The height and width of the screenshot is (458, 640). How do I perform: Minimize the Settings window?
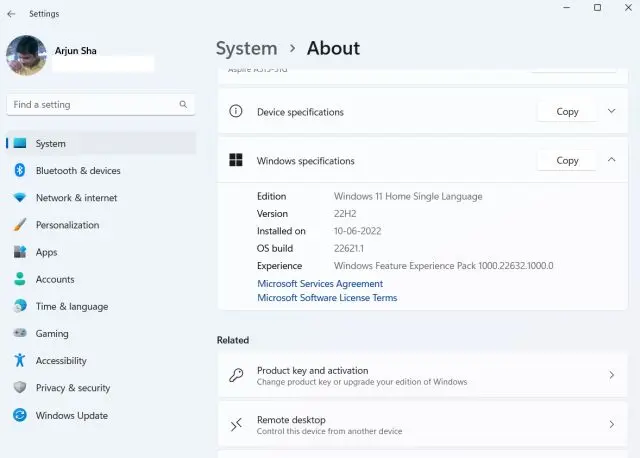pos(567,7)
